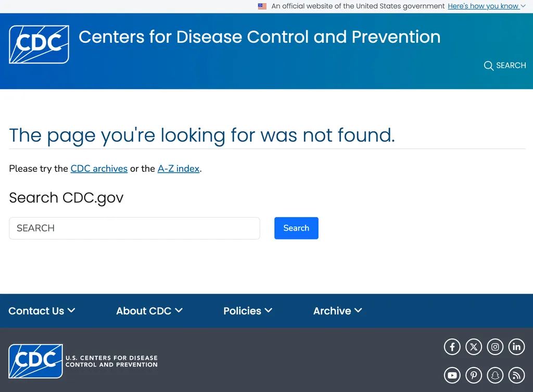Click the footer CDC logo
Image resolution: width=533 pixels, height=392 pixels.
[x=36, y=361]
